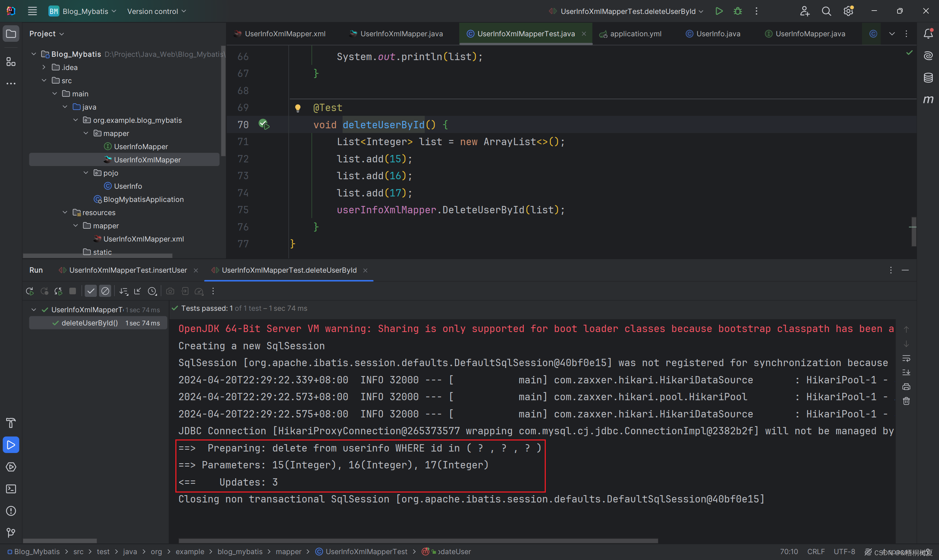Show intention lightbulb on line 69
This screenshot has width=939, height=560.
point(297,108)
